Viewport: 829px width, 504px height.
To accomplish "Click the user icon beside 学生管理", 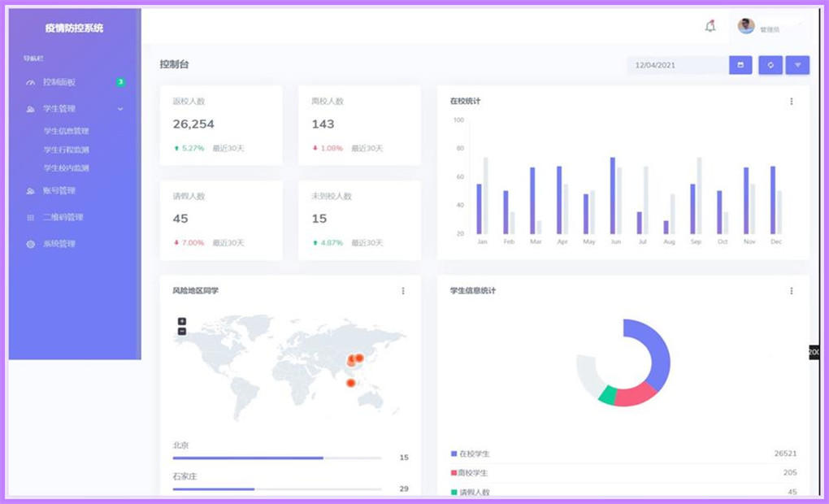I will tap(30, 109).
